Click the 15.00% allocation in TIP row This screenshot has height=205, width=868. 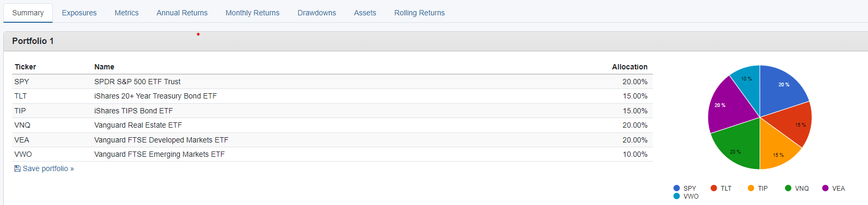point(635,111)
